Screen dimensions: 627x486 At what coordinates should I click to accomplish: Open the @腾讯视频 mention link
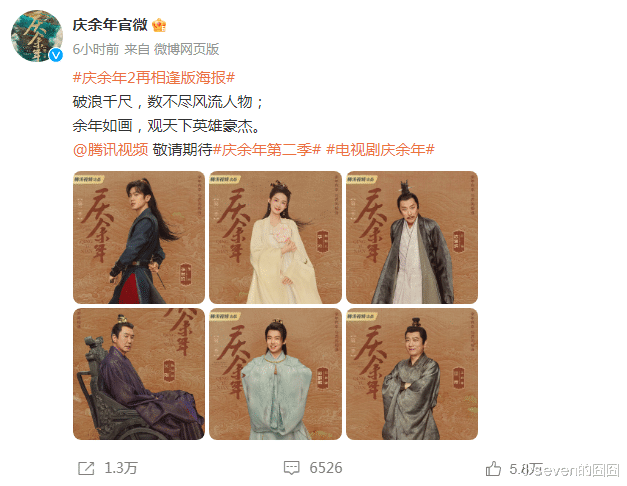click(x=110, y=150)
